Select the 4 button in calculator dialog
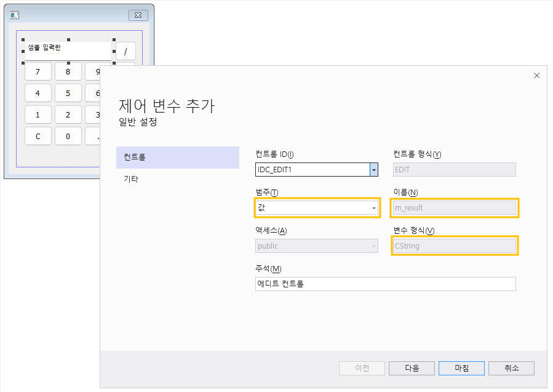Screen dimensions: 553x392 tap(38, 94)
